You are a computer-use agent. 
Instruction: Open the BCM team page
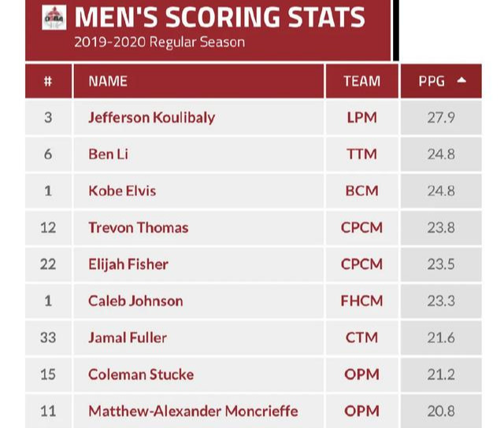pyautogui.click(x=361, y=190)
